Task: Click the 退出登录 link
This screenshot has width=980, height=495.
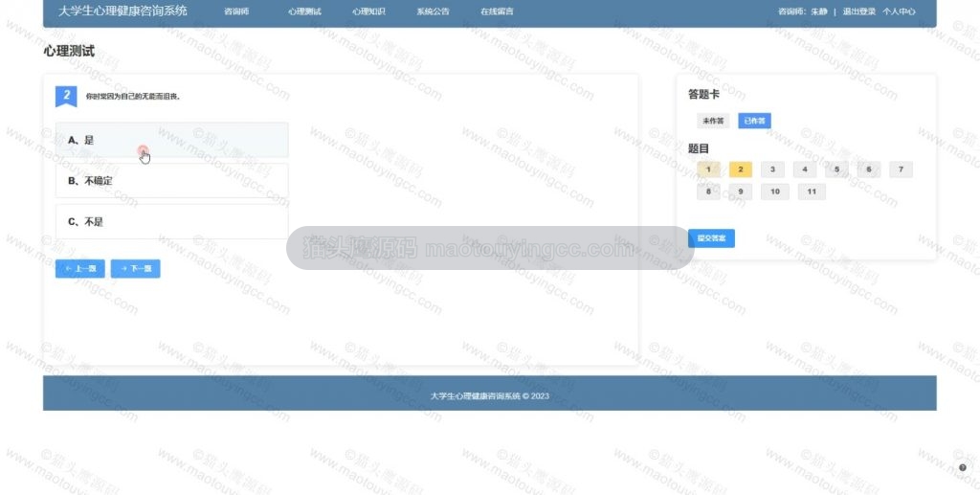Action: pyautogui.click(x=858, y=11)
